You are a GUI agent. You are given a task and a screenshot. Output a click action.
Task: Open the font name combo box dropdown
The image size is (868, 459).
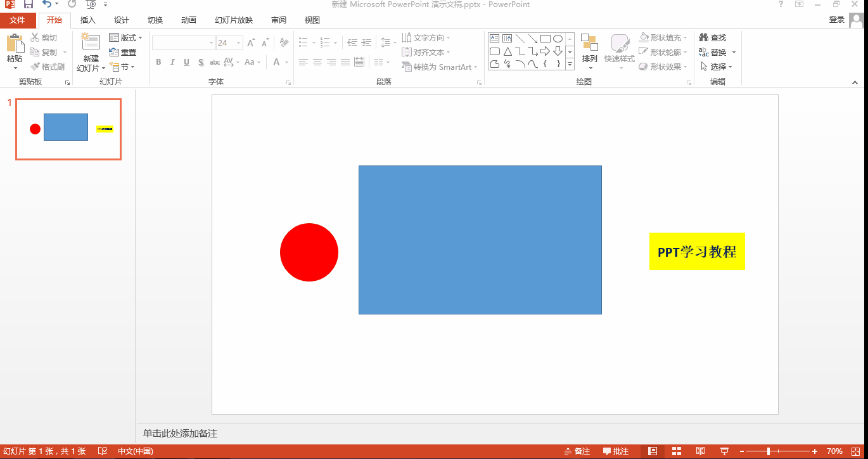tap(212, 43)
